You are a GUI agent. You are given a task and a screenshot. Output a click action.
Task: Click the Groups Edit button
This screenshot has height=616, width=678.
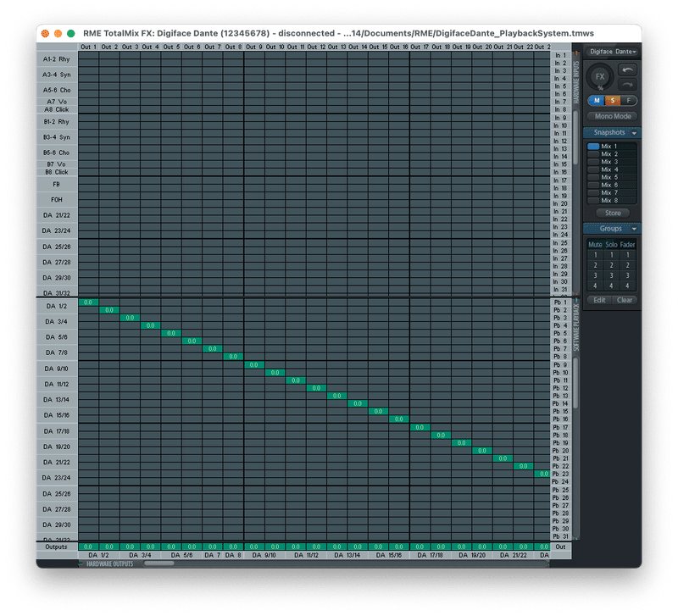599,300
